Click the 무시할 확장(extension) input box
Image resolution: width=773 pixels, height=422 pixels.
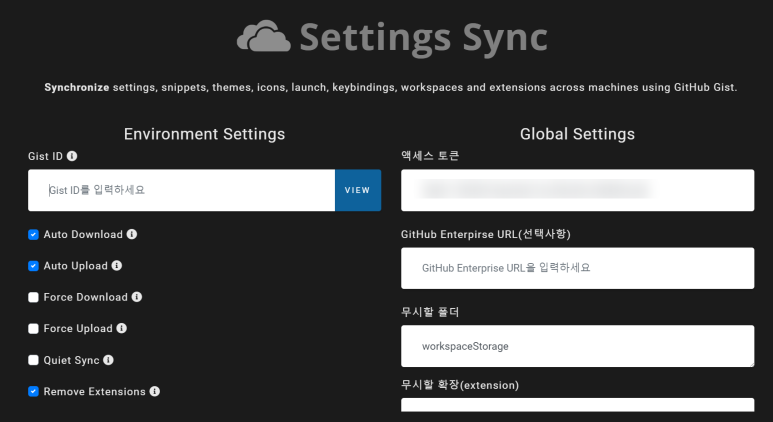(x=577, y=405)
